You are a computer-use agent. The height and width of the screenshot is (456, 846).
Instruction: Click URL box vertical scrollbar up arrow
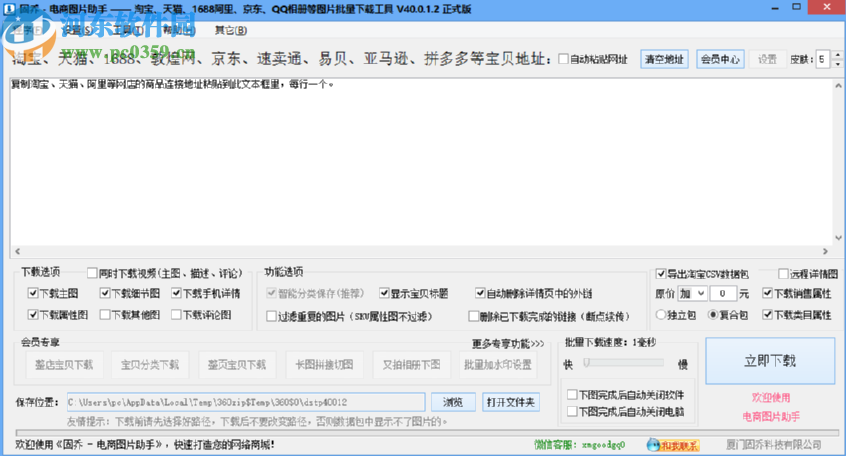[x=838, y=85]
